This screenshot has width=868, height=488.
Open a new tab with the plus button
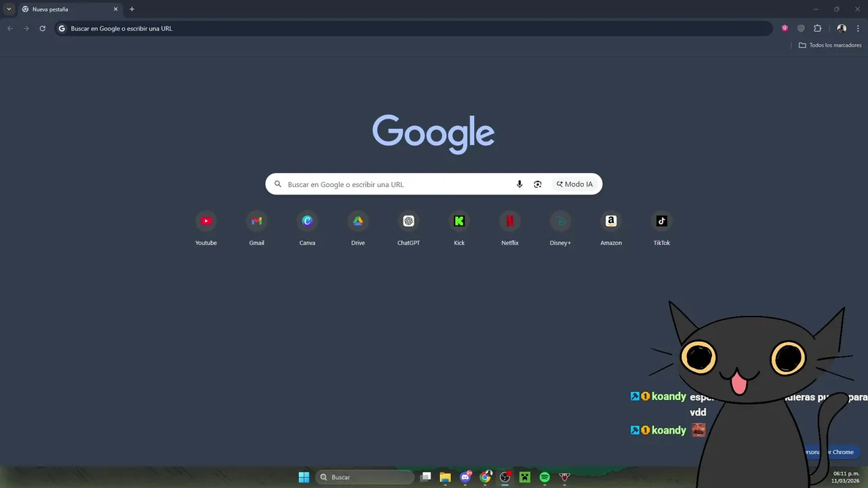(x=132, y=9)
